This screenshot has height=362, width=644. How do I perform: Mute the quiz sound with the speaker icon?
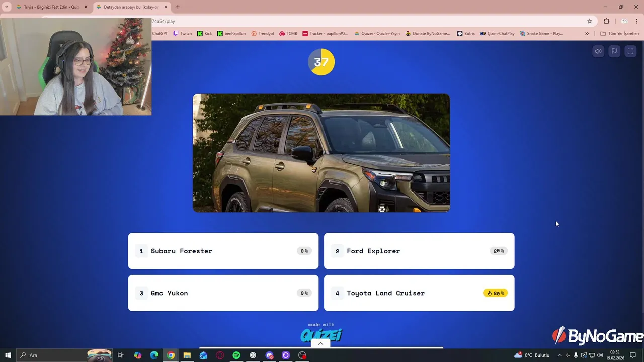598,51
